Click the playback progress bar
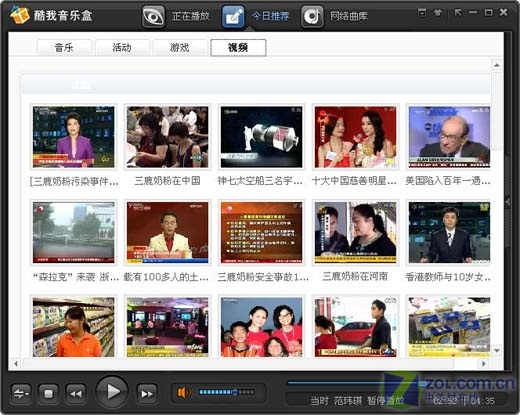Image resolution: width=520 pixels, height=415 pixels. coord(398,383)
